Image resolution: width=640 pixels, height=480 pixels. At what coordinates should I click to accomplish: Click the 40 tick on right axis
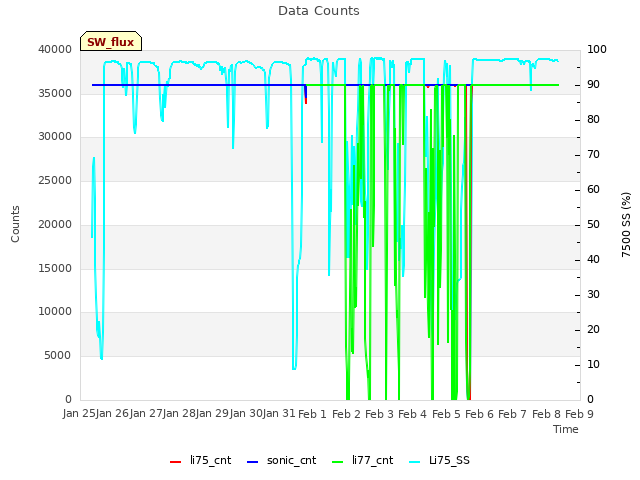(593, 260)
